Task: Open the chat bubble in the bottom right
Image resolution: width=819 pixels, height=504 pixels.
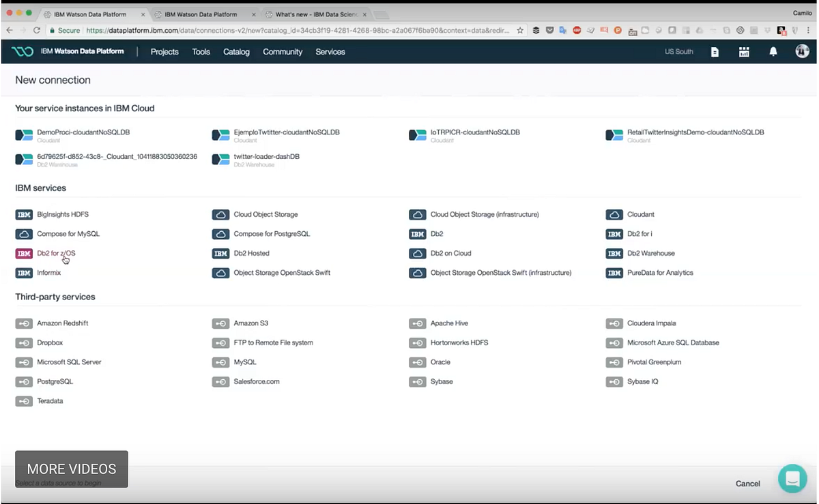Action: pyautogui.click(x=792, y=479)
